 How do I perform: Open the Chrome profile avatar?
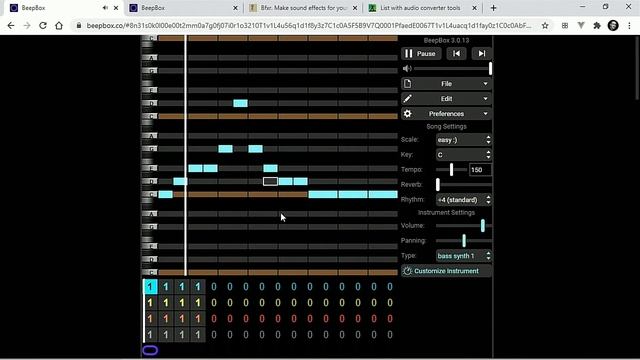613,25
